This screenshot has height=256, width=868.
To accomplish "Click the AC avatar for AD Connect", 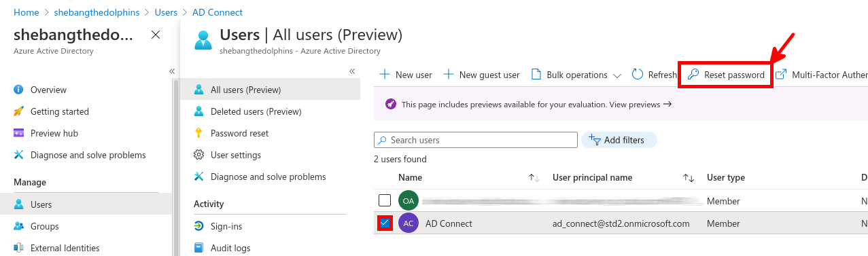I will point(409,223).
